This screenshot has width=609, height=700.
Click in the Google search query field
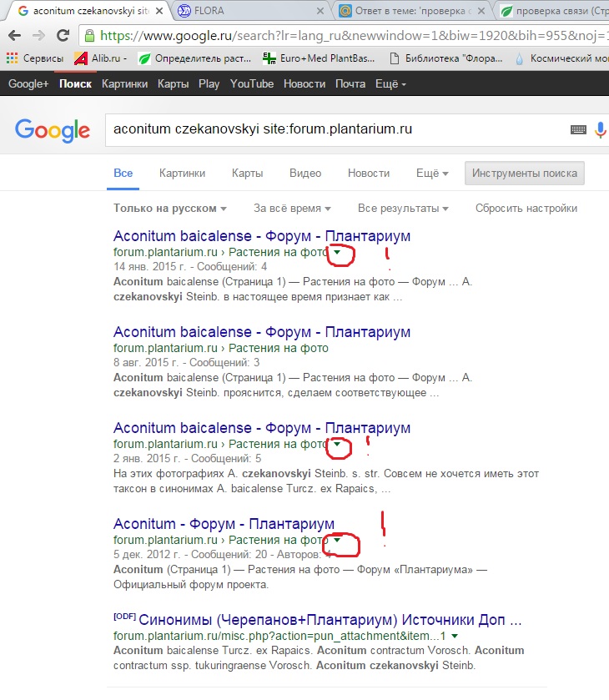point(334,130)
